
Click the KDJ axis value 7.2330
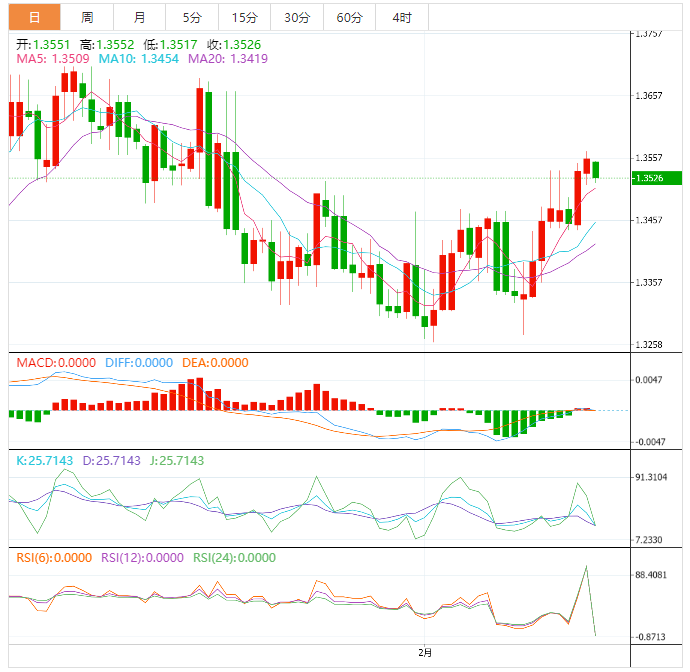click(649, 540)
